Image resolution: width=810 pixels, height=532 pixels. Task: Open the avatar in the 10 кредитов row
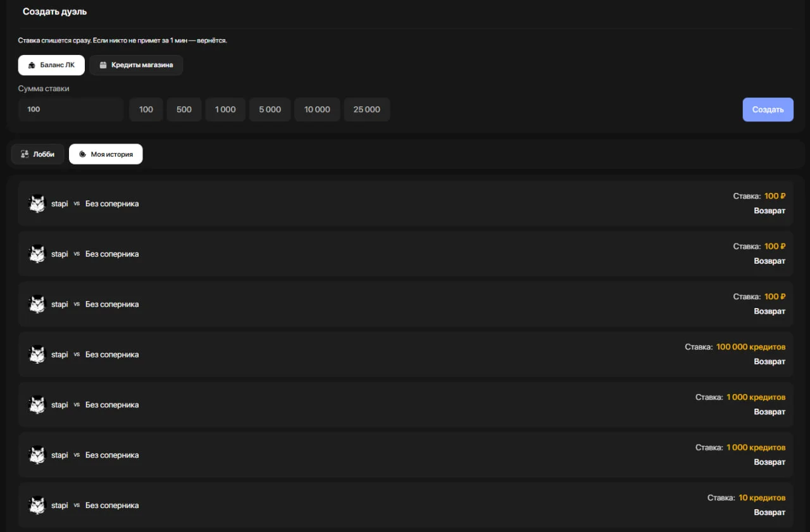[37, 505]
